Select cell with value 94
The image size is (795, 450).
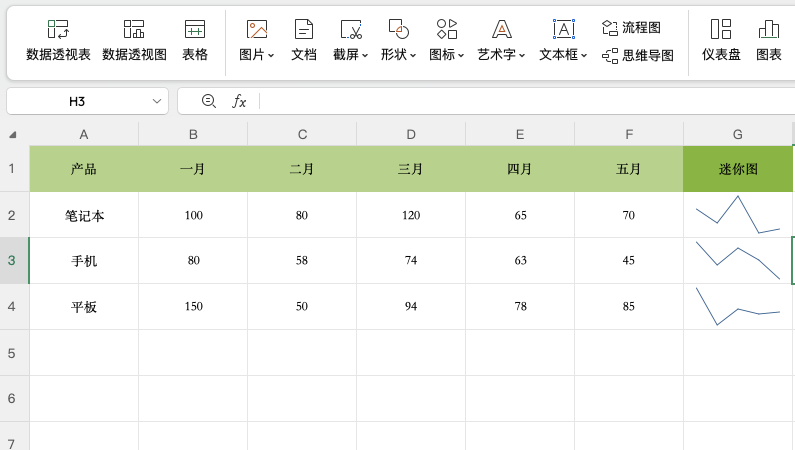click(x=411, y=307)
